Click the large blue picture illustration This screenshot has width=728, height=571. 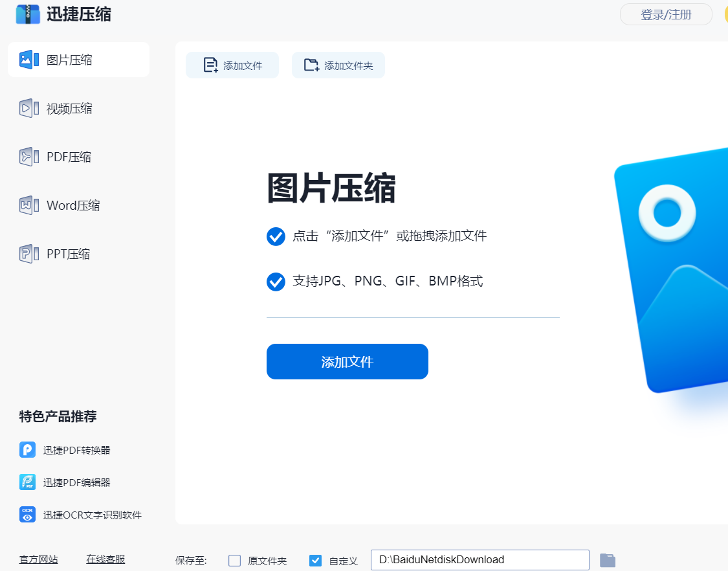point(672,269)
